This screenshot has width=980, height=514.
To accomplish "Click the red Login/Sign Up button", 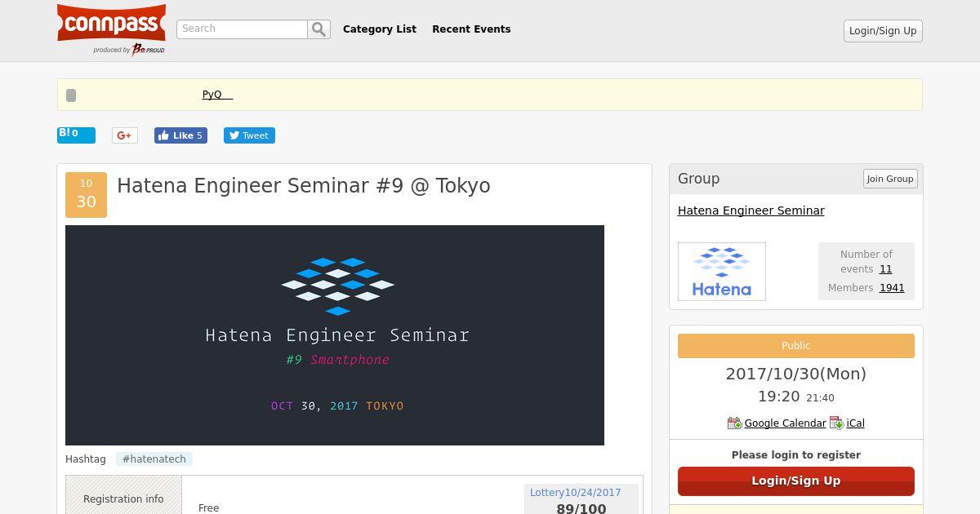I will (796, 481).
